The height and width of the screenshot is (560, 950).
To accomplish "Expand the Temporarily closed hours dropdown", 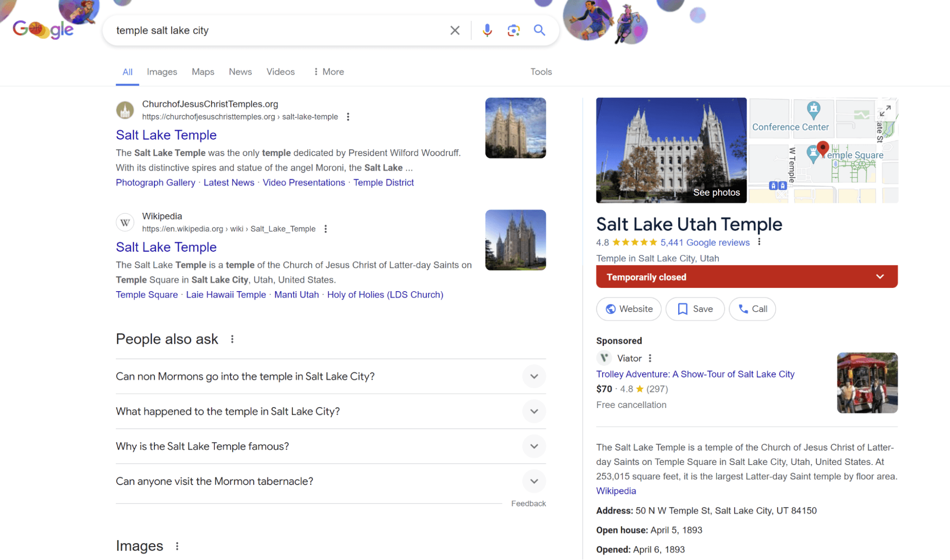I will (880, 277).
